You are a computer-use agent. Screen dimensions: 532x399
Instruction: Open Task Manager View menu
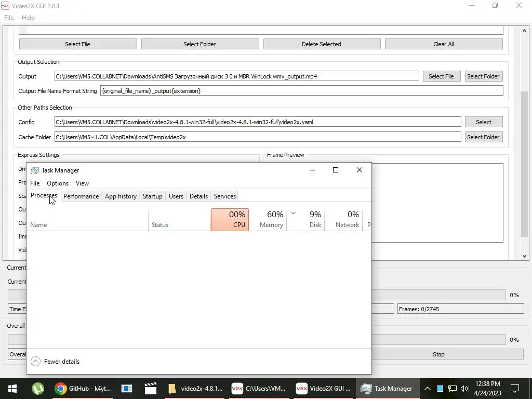(x=82, y=183)
